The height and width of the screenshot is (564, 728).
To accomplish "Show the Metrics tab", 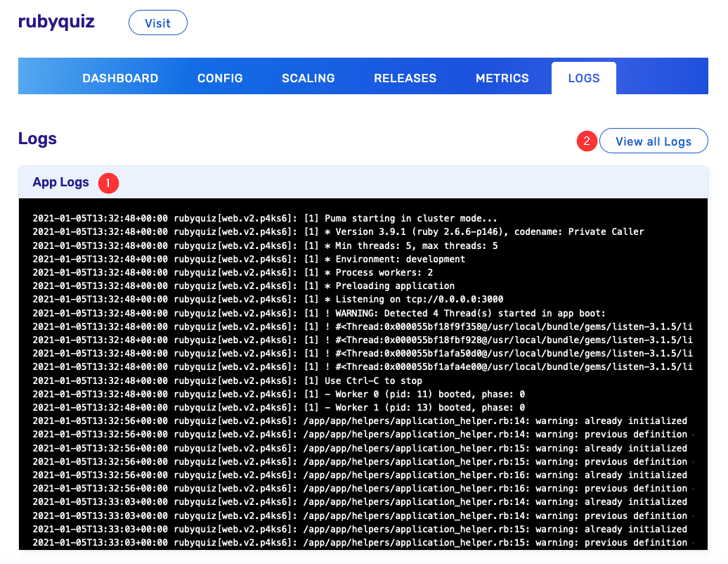I will click(x=502, y=78).
